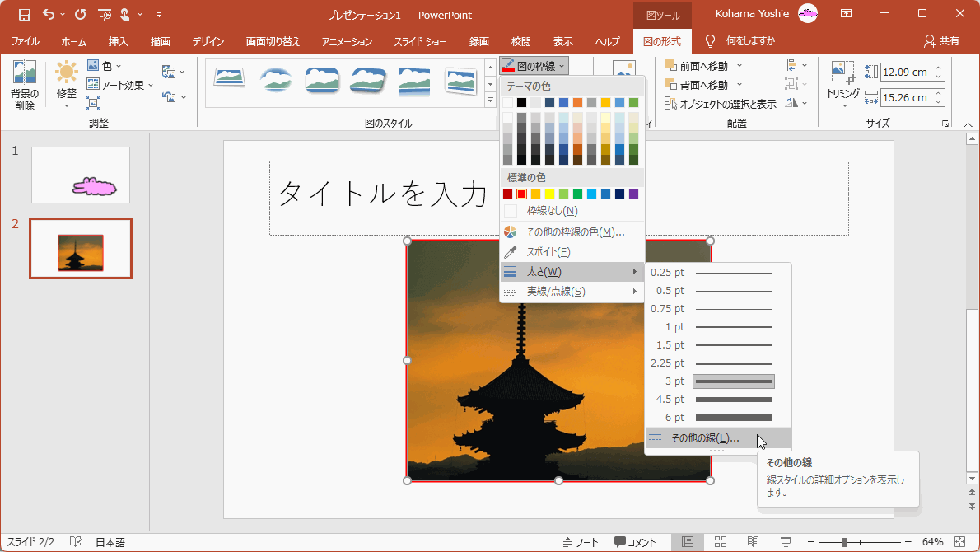Click the spell check icon in status bar

[76, 542]
